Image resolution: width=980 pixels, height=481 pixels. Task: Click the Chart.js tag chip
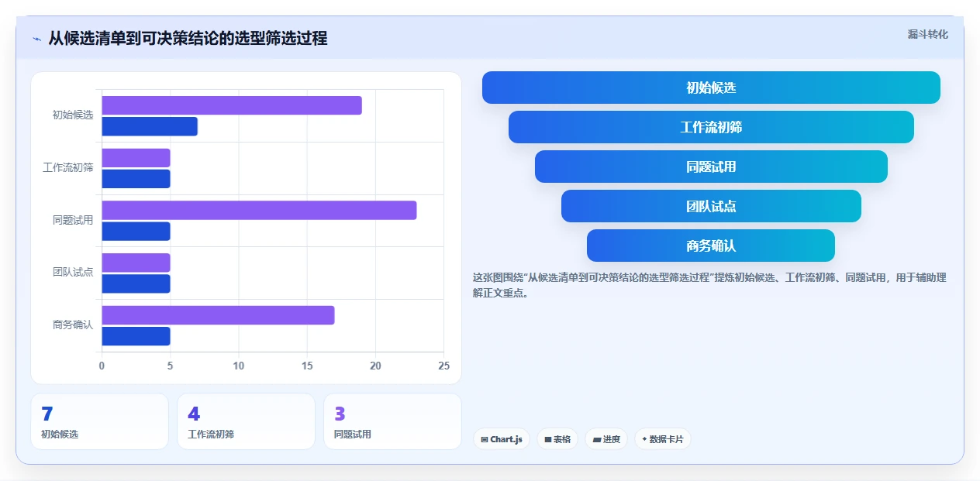pos(502,439)
